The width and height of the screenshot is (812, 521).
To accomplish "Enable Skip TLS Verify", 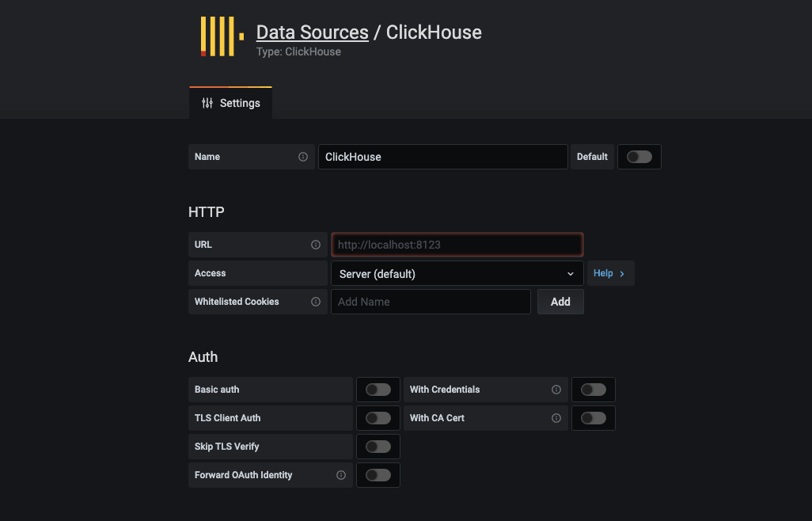I will pos(378,446).
